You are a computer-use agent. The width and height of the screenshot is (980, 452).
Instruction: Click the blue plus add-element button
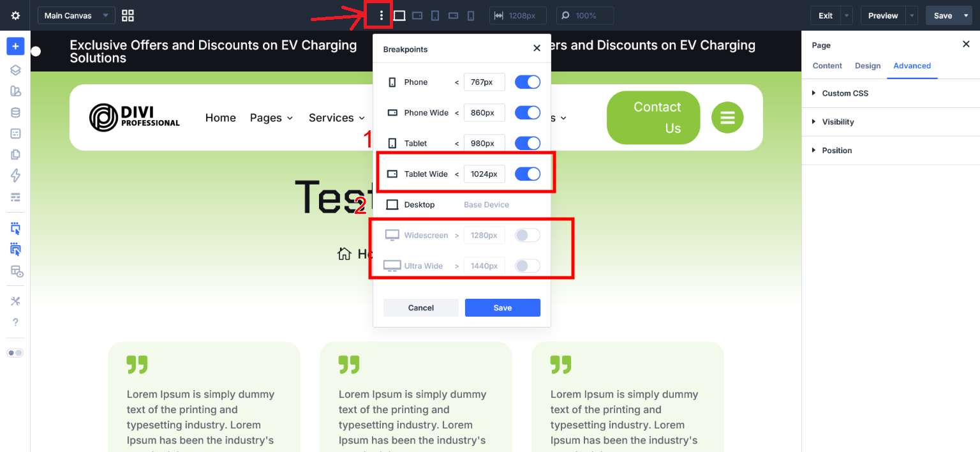pyautogui.click(x=15, y=47)
